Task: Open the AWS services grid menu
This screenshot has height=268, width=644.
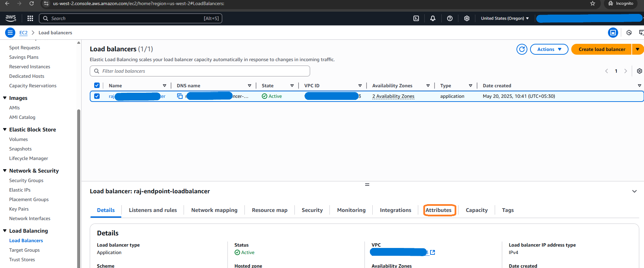Action: pyautogui.click(x=30, y=18)
